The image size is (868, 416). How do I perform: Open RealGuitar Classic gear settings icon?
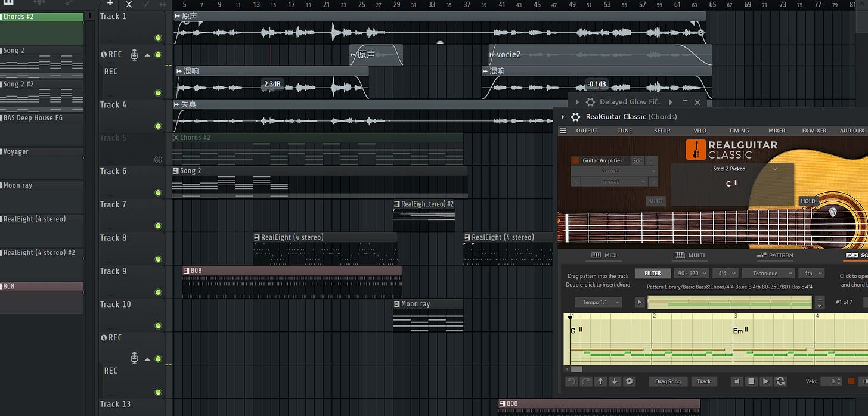(576, 117)
